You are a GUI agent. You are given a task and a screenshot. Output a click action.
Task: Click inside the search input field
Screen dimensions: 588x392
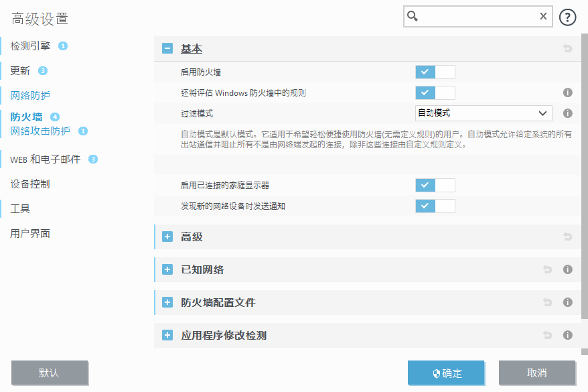click(477, 16)
